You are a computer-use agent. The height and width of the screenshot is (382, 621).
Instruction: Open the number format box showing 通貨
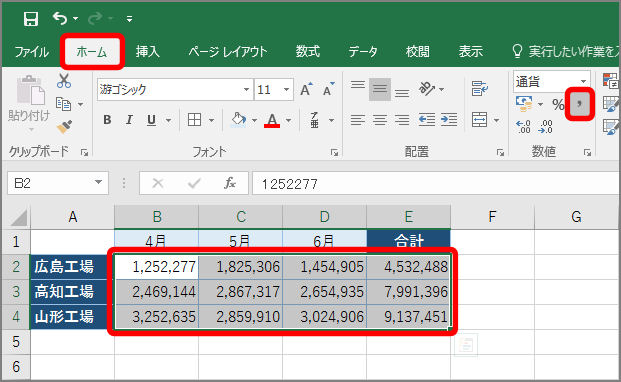552,82
